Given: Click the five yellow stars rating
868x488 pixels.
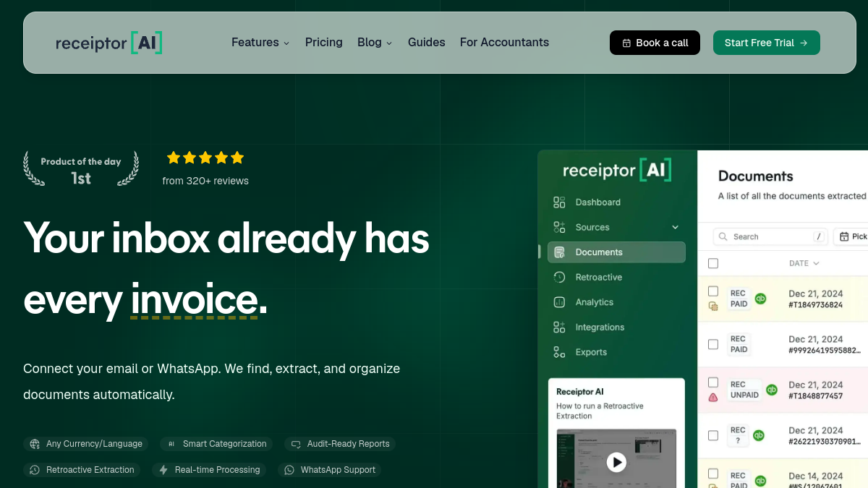Looking at the screenshot, I should click(205, 158).
